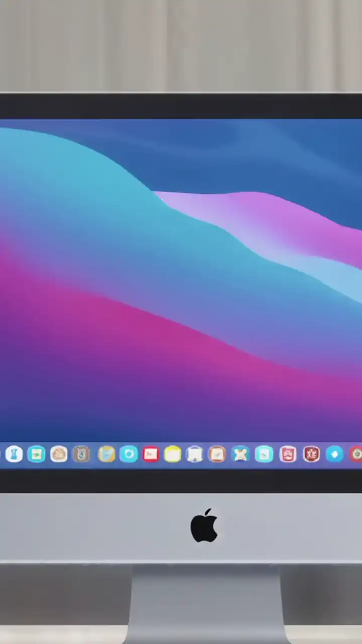Open the orange-bordered dock icon with checkmark
The width and height of the screenshot is (362, 644).
[217, 454]
